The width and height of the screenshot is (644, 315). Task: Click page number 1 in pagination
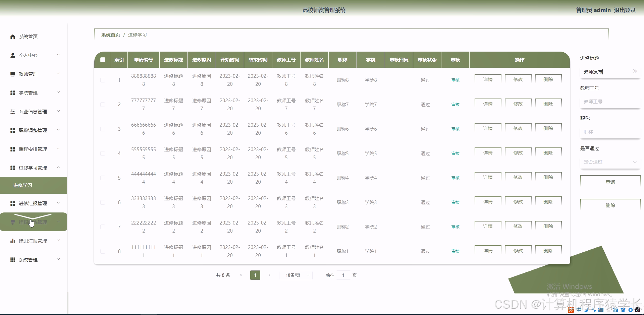coord(255,275)
